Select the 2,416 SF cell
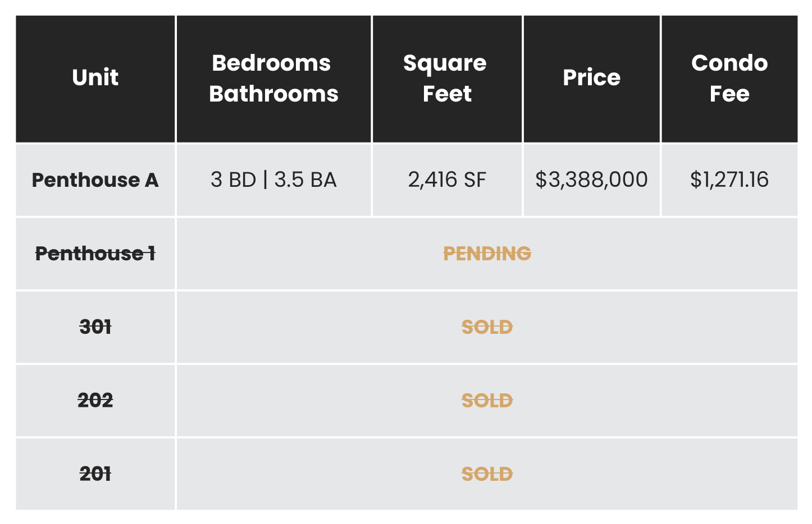This screenshot has width=812, height=524. coord(447,180)
